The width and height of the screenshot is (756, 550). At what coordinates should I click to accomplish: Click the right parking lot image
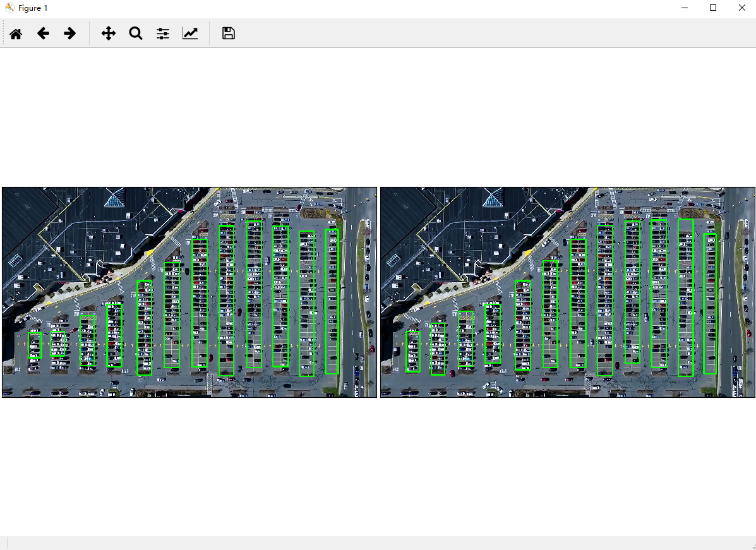click(568, 292)
